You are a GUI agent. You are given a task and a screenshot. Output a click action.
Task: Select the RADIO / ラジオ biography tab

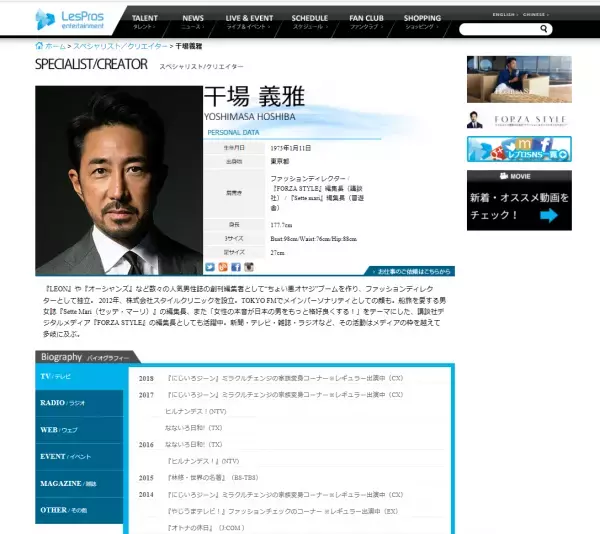(79, 403)
